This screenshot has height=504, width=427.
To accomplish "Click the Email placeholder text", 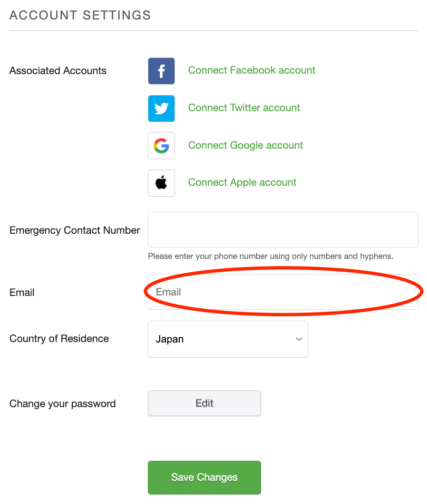I will click(x=168, y=292).
